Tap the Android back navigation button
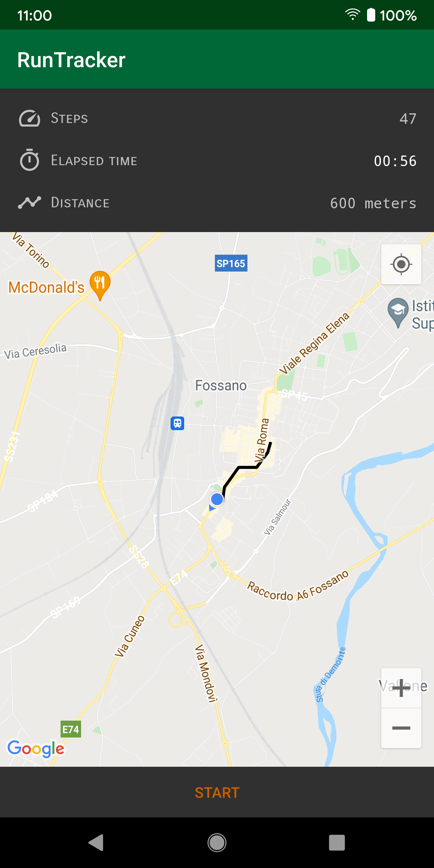The height and width of the screenshot is (868, 434). 96,843
